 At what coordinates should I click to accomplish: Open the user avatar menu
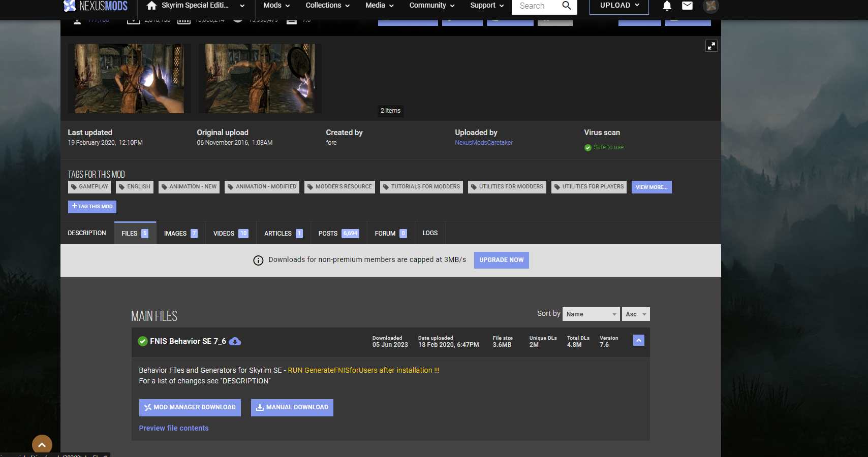(x=710, y=6)
